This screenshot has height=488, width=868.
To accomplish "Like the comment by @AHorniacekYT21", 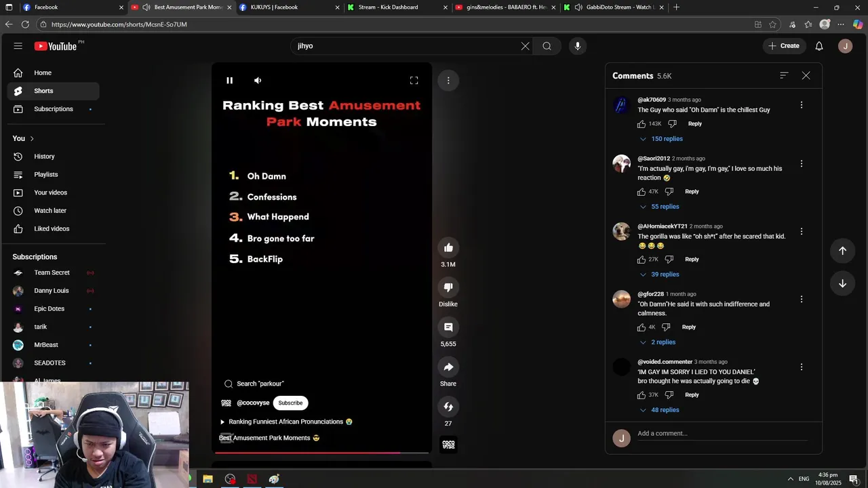I will coord(642,260).
